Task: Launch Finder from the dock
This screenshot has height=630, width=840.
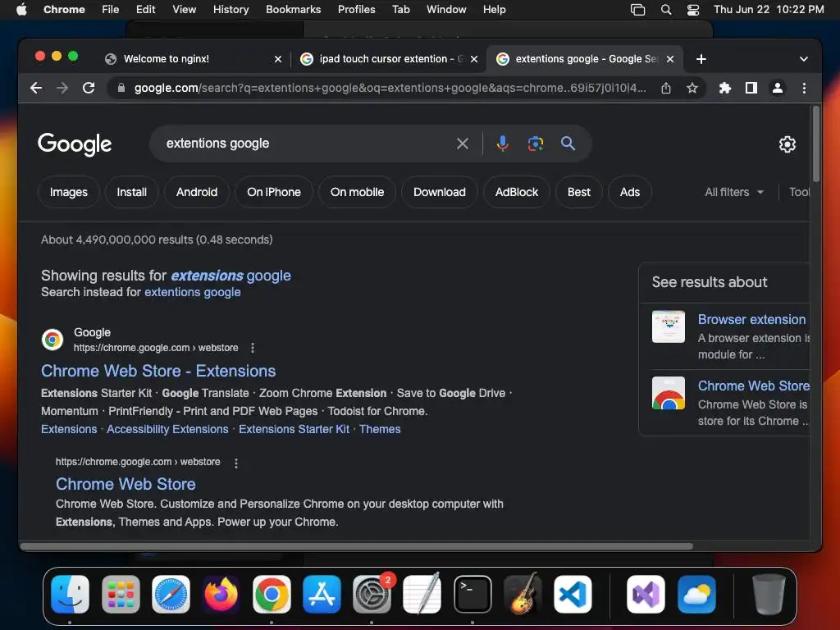Action: click(71, 594)
